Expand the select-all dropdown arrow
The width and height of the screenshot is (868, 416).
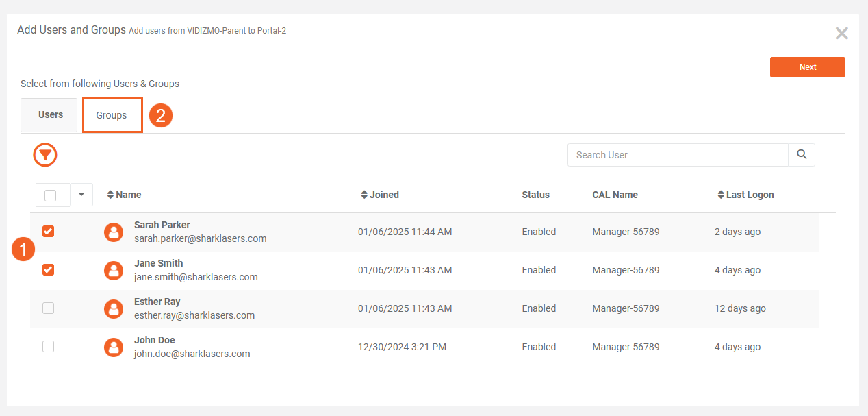[x=81, y=195]
